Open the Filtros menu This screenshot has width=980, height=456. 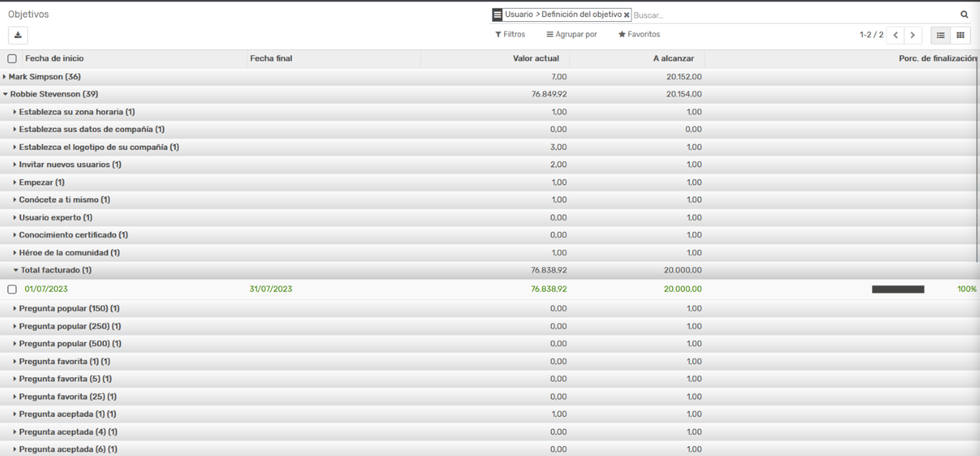click(510, 34)
